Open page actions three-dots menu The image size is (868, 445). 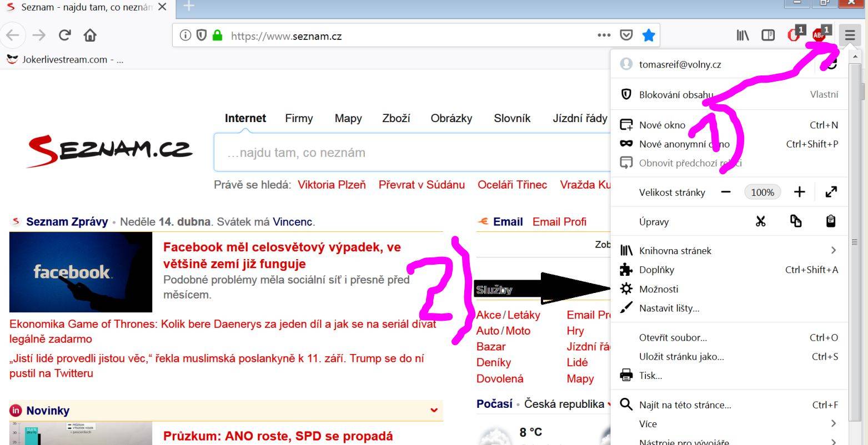click(604, 36)
